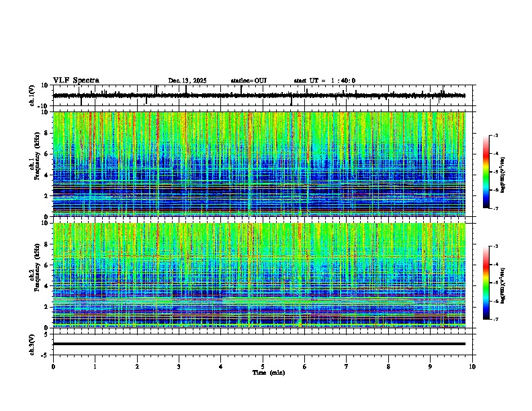Click inside the ch.2 spectrogram panel
This screenshot has width=532, height=411.
[259, 275]
